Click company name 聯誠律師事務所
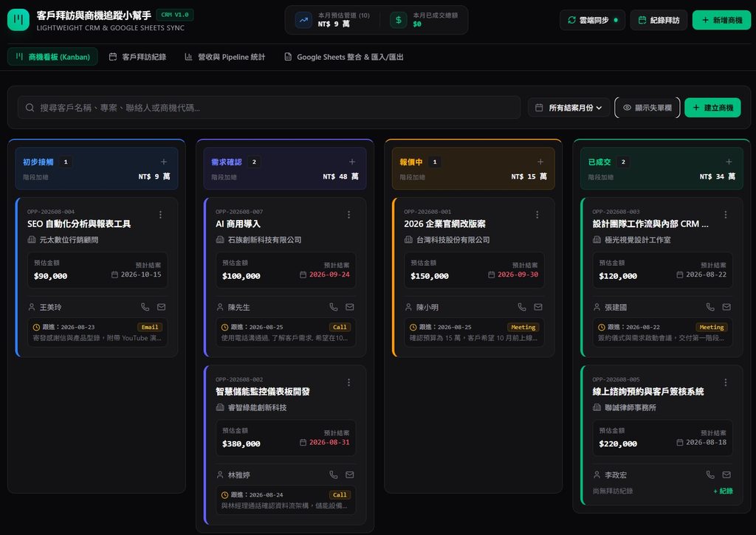The image size is (756, 535). click(630, 407)
